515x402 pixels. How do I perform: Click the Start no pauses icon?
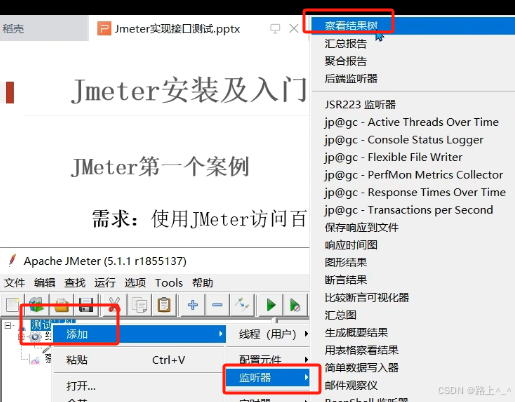295,305
